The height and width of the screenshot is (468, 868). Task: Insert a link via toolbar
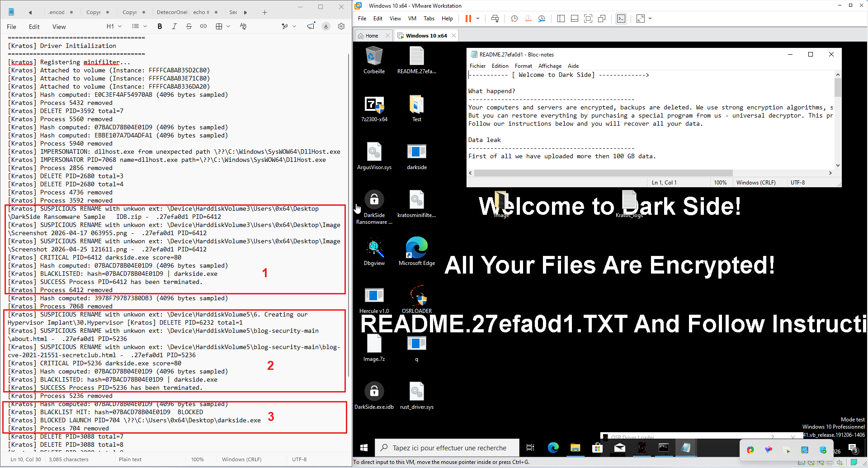coord(203,27)
